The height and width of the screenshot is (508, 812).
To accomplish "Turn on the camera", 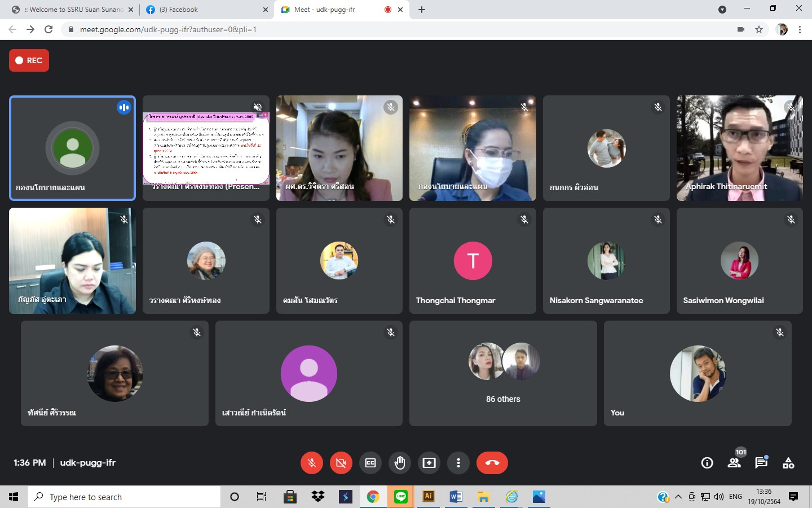I will pyautogui.click(x=341, y=463).
